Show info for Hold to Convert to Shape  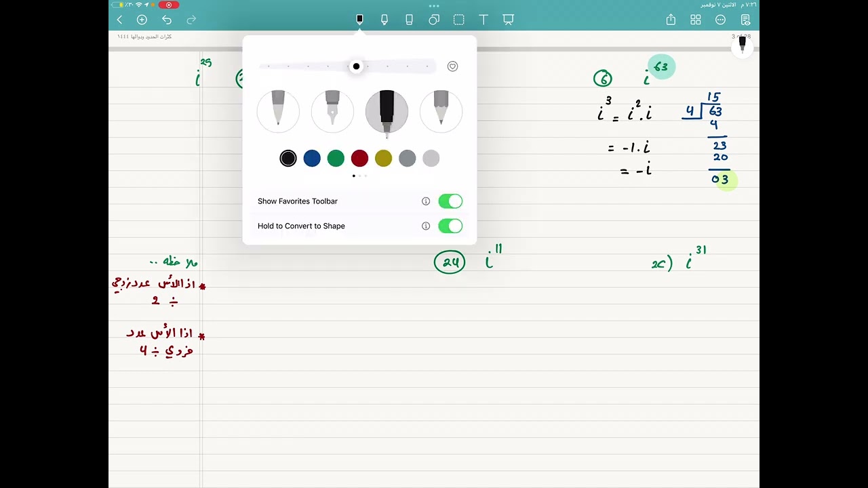coord(426,226)
